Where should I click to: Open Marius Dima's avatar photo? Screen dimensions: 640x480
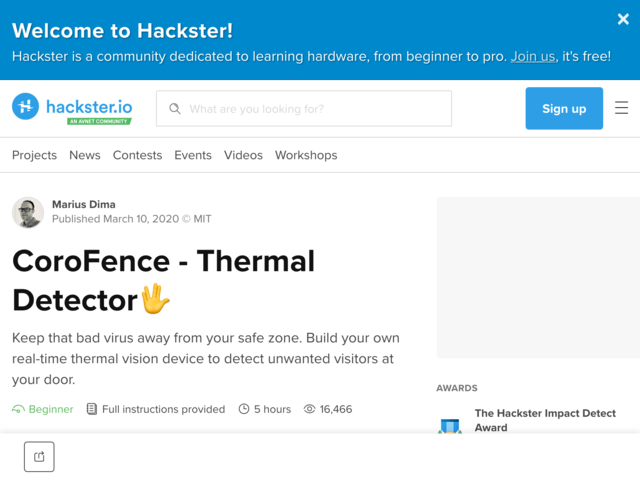tap(28, 212)
